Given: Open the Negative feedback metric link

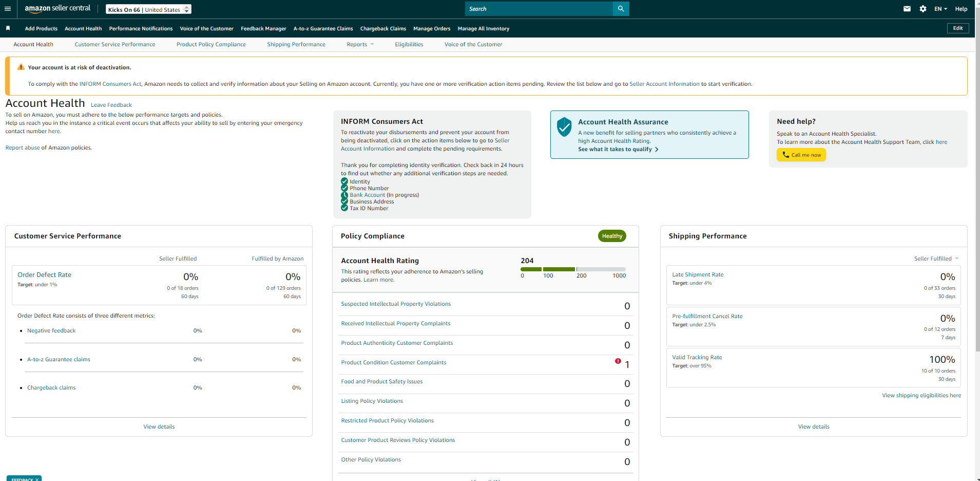Looking at the screenshot, I should pos(51,331).
